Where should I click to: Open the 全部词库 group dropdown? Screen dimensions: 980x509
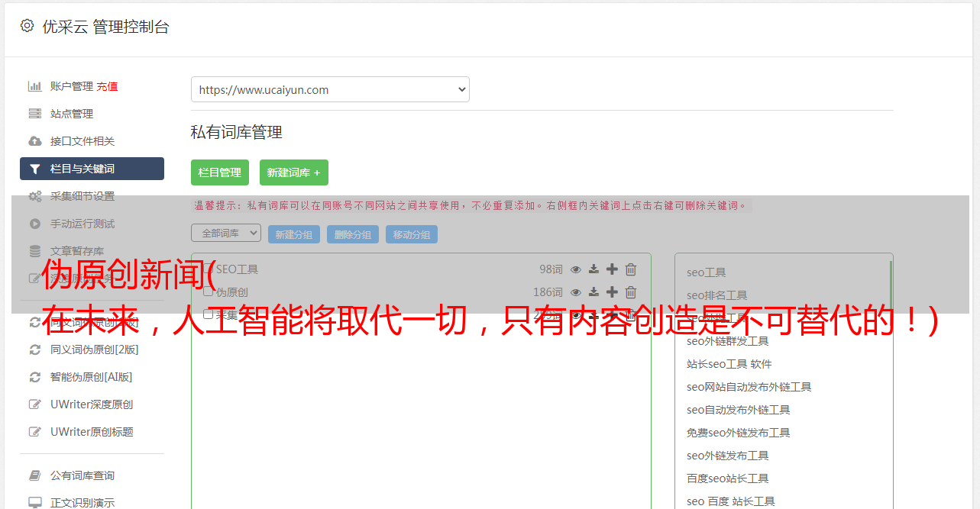[x=226, y=233]
